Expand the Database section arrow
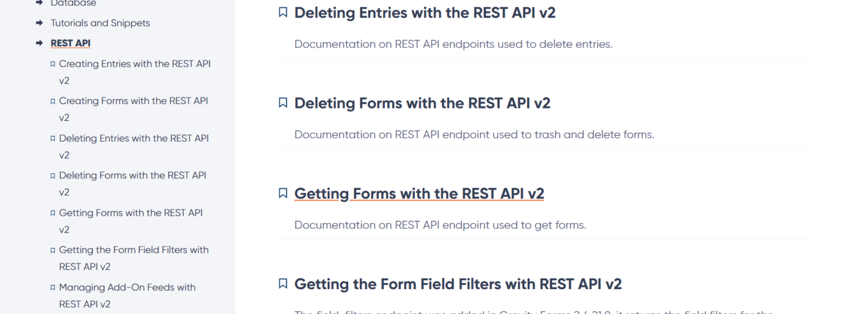The width and height of the screenshot is (868, 314). [x=39, y=3]
